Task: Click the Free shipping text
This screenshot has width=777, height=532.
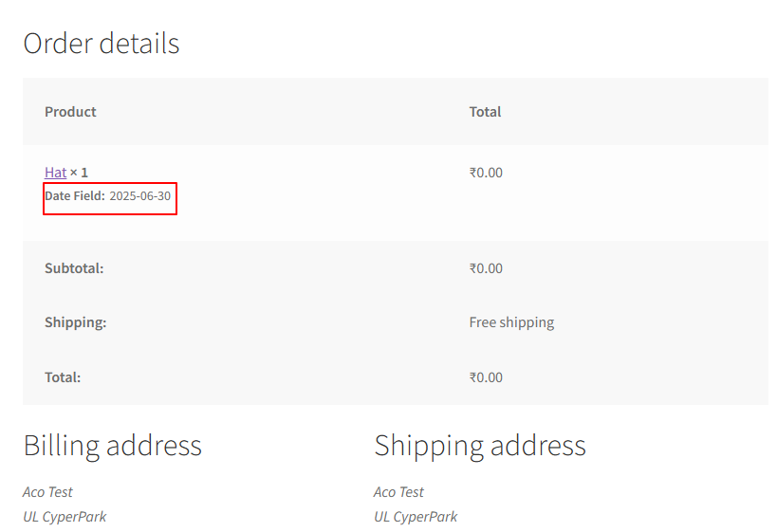Action: coord(511,322)
